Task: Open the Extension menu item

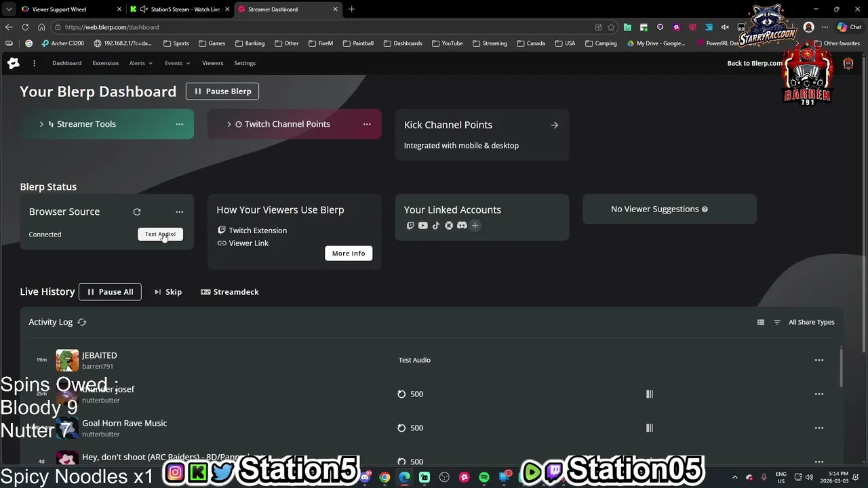Action: click(105, 63)
